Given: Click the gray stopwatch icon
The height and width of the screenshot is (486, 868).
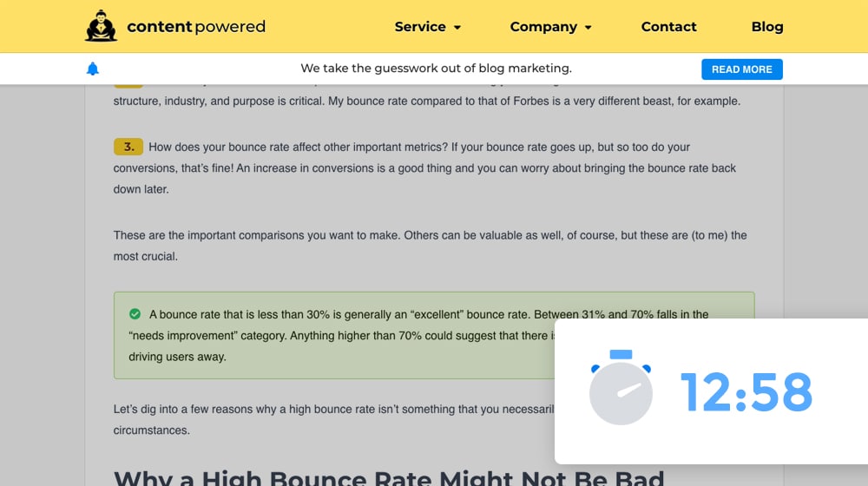Looking at the screenshot, I should tap(620, 388).
